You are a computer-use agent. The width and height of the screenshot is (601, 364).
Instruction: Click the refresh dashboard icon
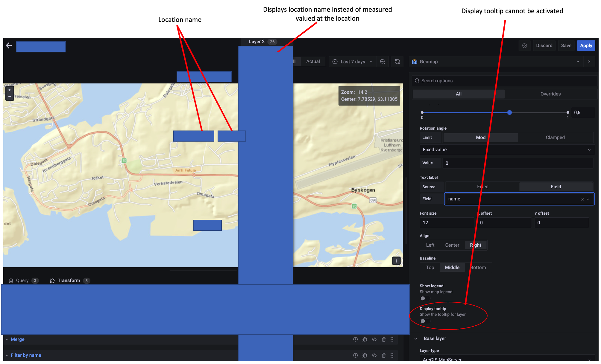pyautogui.click(x=397, y=62)
